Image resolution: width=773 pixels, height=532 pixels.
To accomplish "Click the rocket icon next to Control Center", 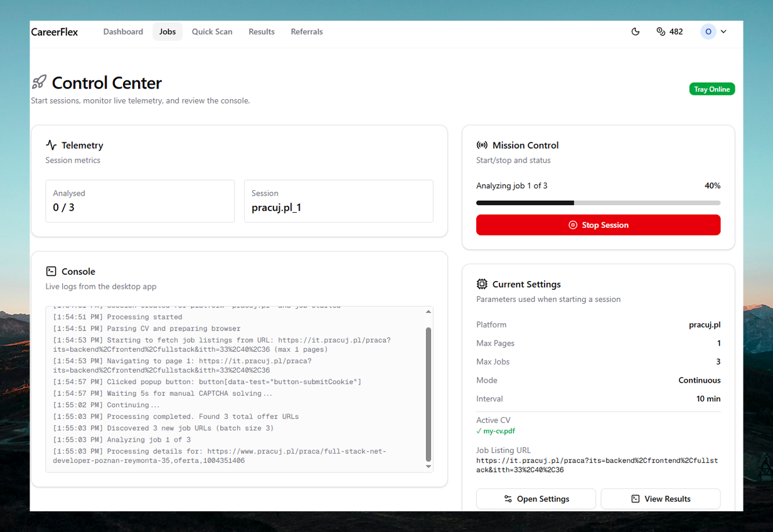I will click(39, 82).
